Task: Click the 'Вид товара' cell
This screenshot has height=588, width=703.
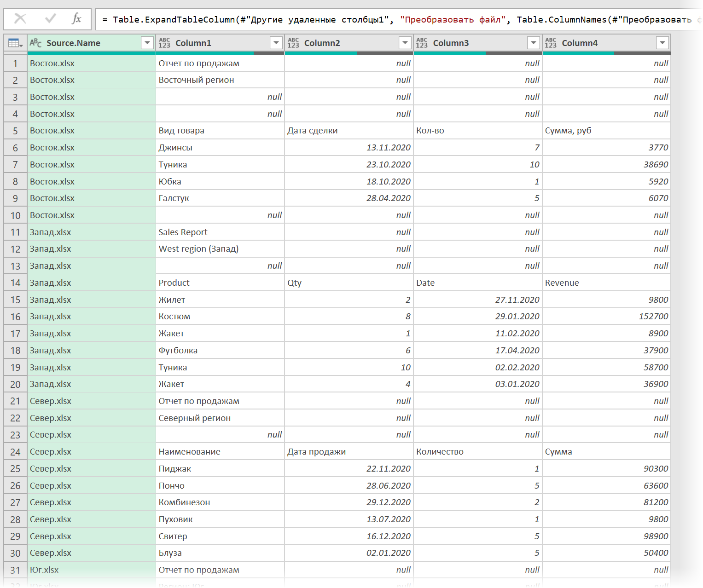Action: (x=220, y=131)
